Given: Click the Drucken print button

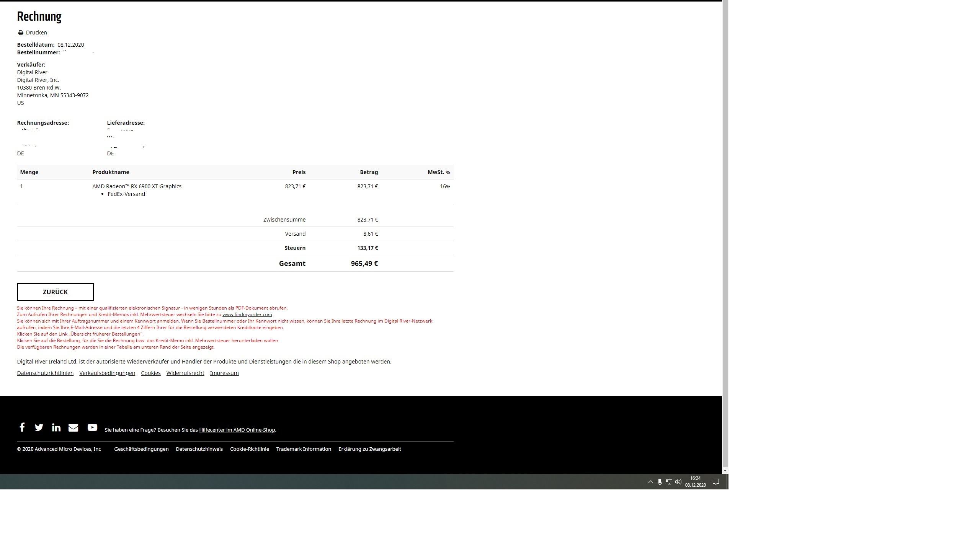Looking at the screenshot, I should (x=32, y=32).
